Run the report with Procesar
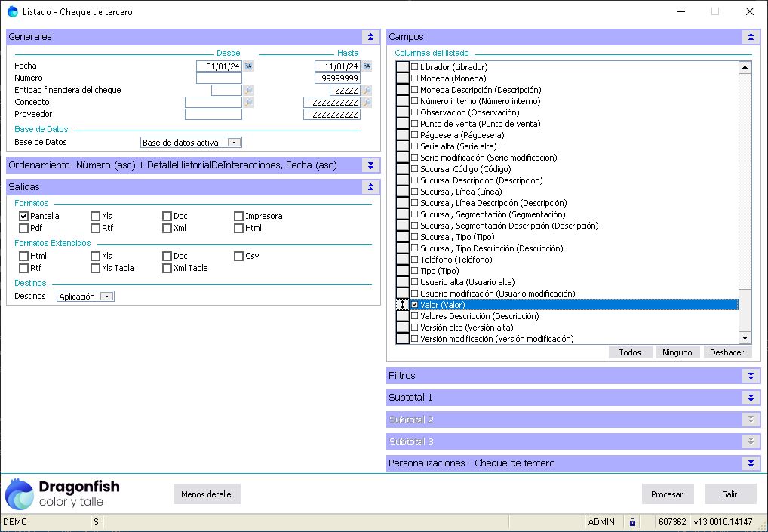 (x=667, y=494)
